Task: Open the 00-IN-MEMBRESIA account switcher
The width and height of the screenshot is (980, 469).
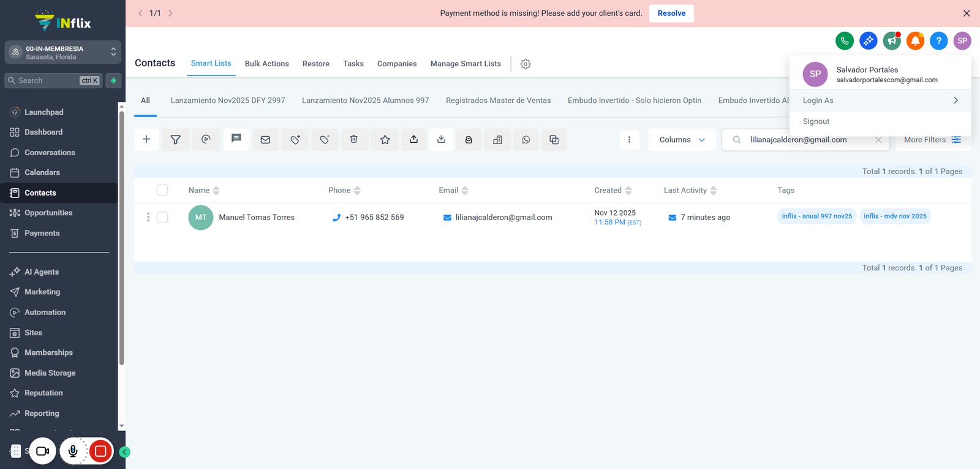Action: (62, 53)
